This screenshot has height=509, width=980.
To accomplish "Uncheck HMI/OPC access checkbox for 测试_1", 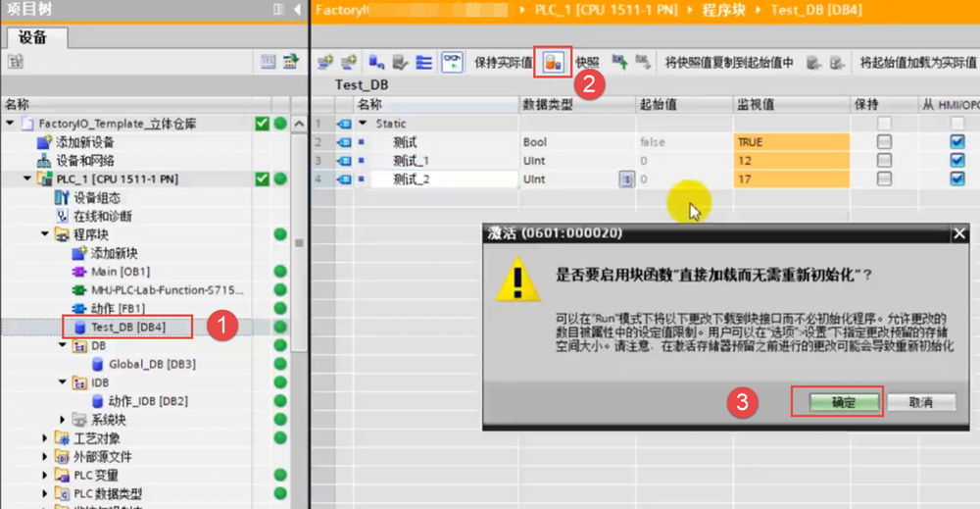I will point(957,161).
